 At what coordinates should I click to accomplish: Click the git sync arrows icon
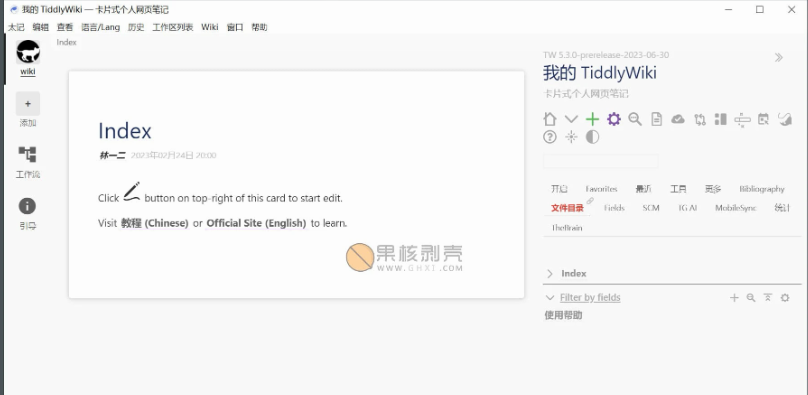point(699,119)
